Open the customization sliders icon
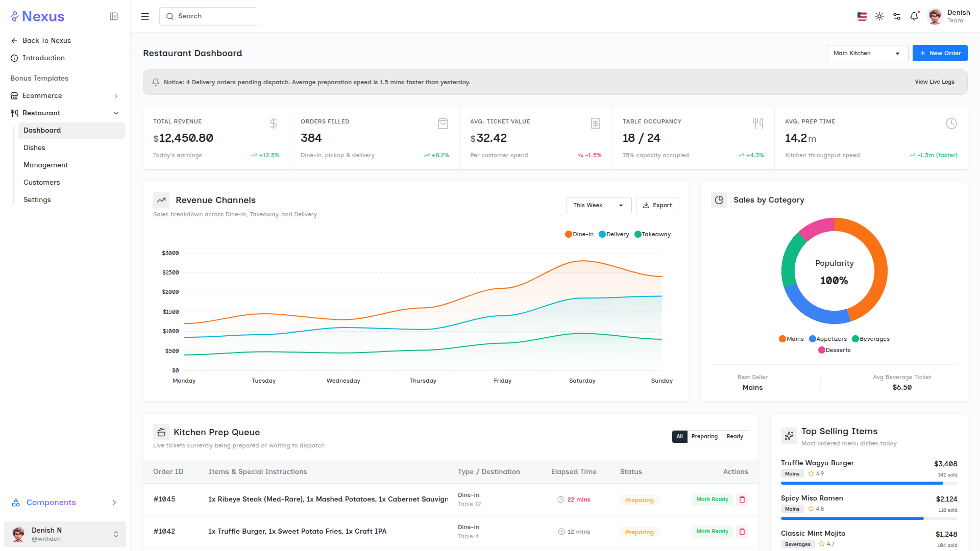Viewport: 980px width, 551px height. point(897,16)
